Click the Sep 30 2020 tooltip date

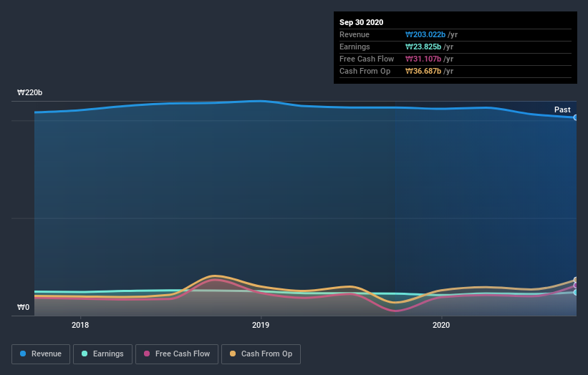[x=361, y=22]
